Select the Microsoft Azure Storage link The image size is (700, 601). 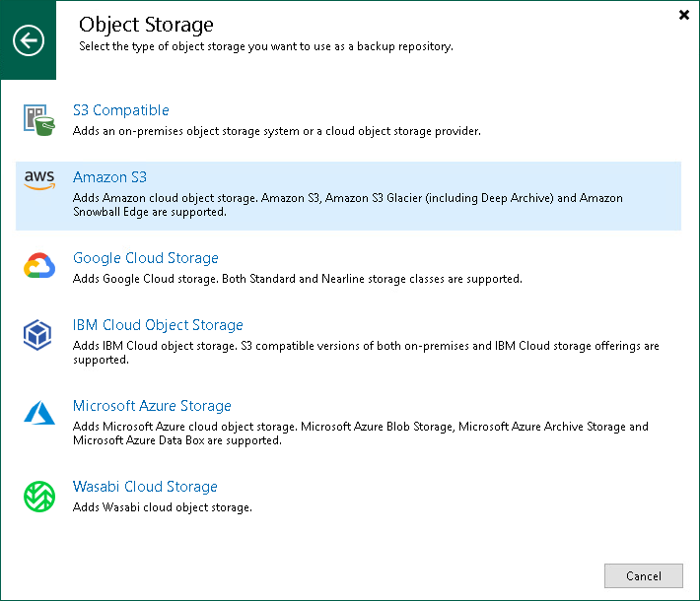[152, 406]
